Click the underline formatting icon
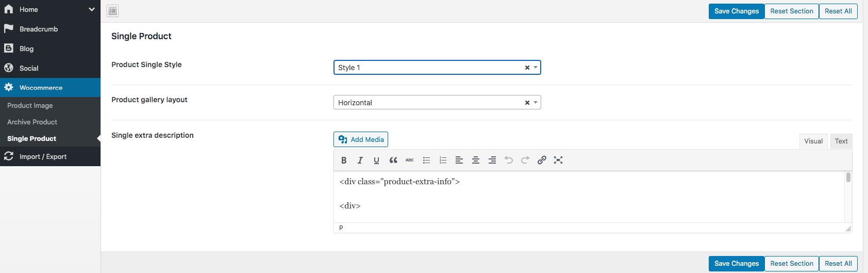The height and width of the screenshot is (273, 868). coord(377,160)
